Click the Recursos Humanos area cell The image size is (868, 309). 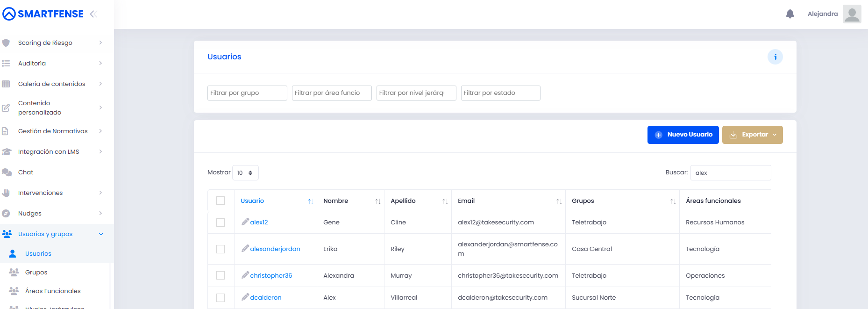point(715,223)
